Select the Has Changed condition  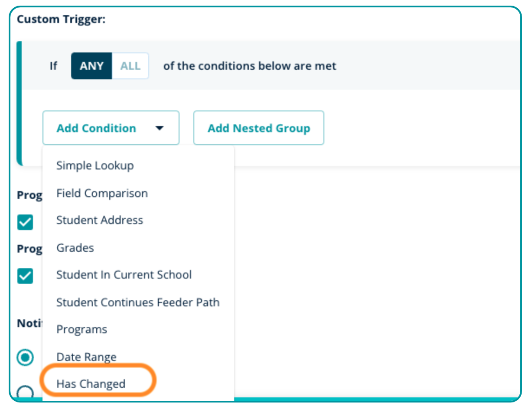(x=91, y=384)
